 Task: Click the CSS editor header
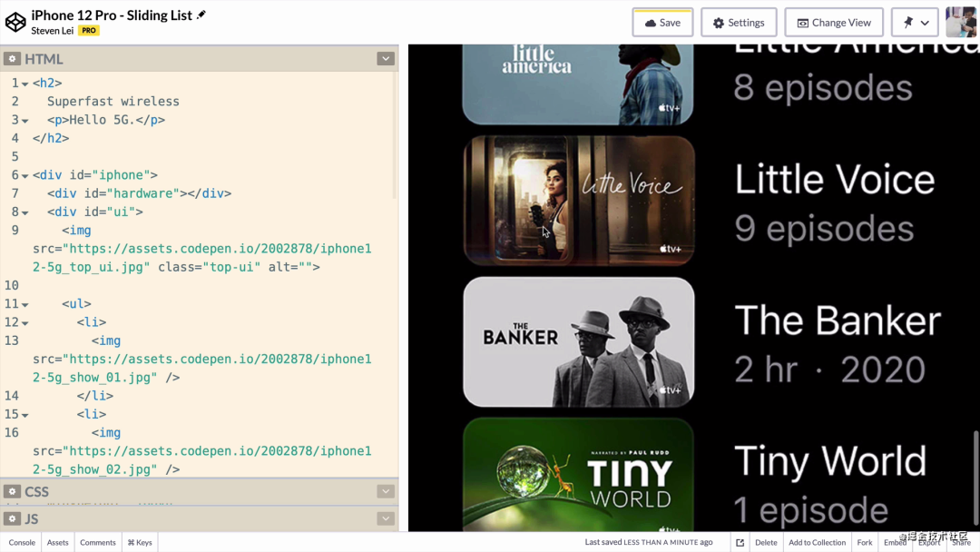click(x=199, y=492)
